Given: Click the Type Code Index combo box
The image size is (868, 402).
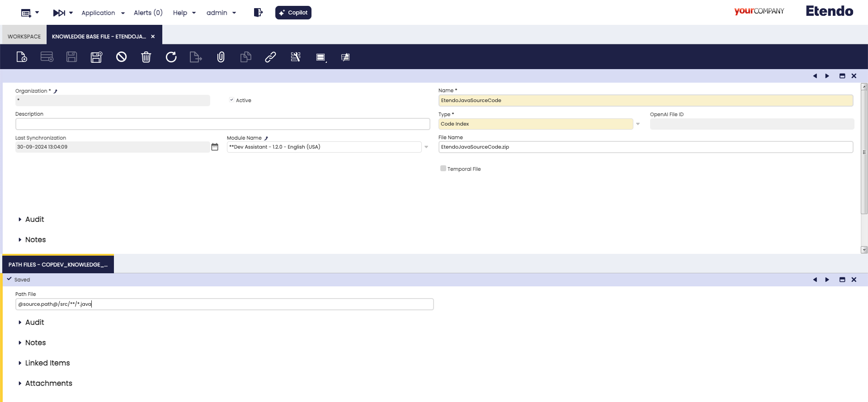Looking at the screenshot, I should pos(536,124).
